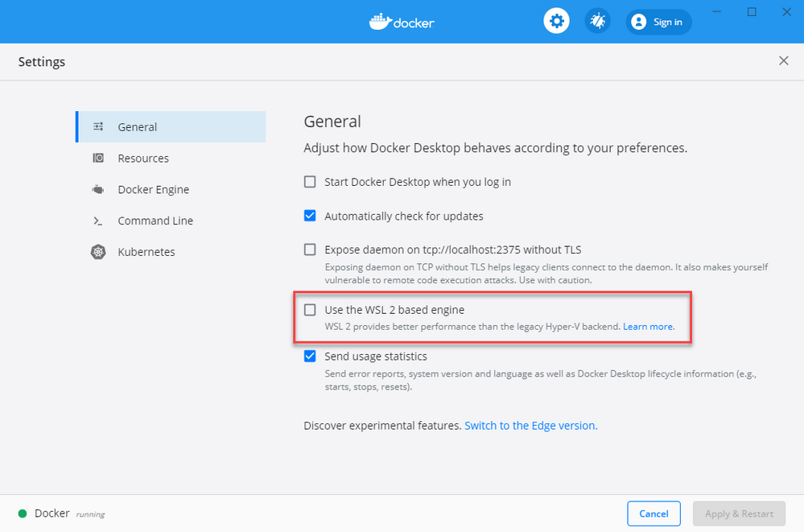Open the Resources section icon
This screenshot has width=804, height=532.
point(98,158)
